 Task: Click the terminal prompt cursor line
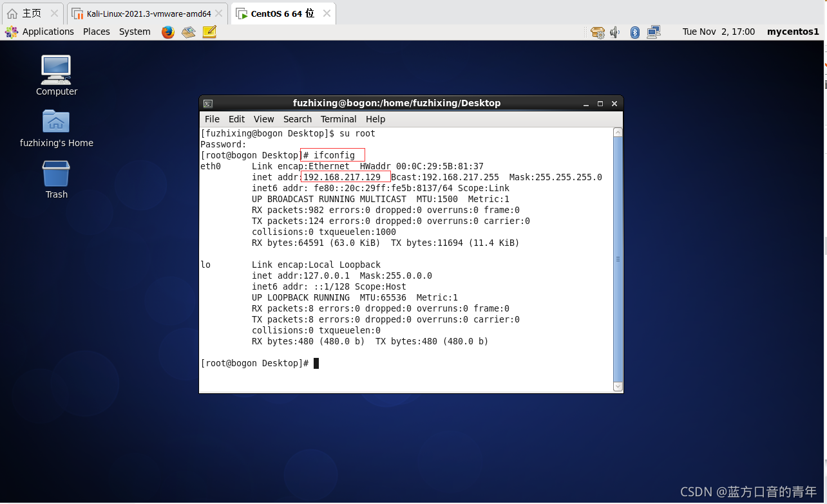coord(260,363)
